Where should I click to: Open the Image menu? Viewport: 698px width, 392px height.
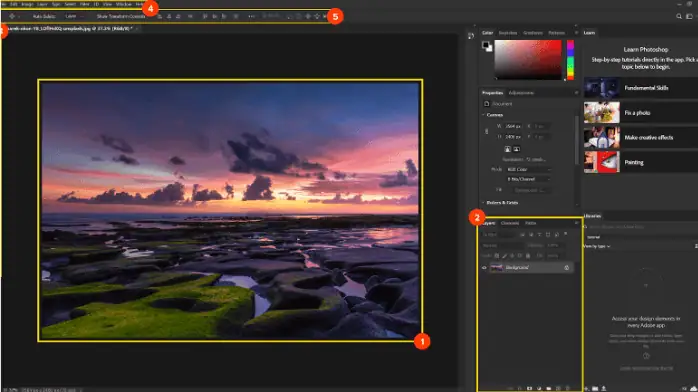(x=28, y=4)
